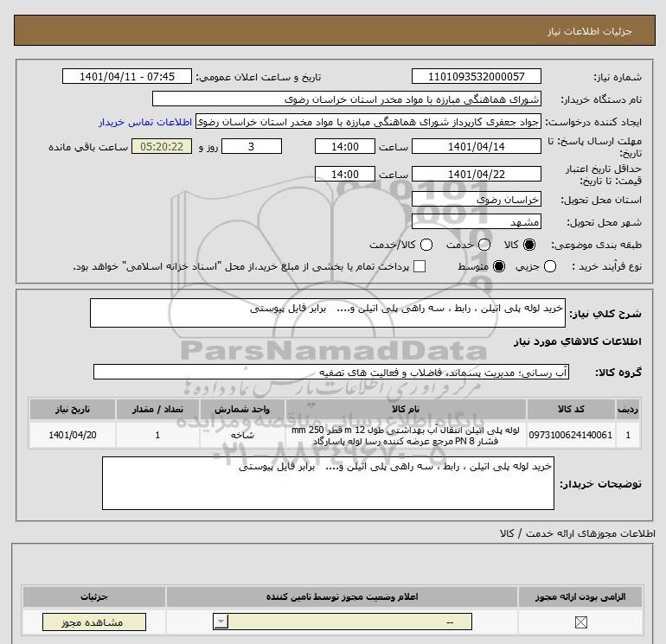Click the شرح کلی نیاز text area

pos(328,313)
